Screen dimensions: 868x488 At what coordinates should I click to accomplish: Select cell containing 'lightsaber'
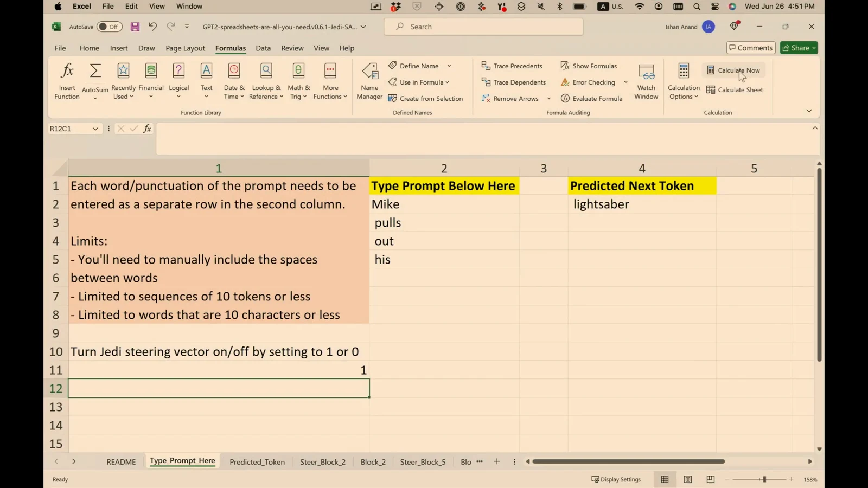coord(642,204)
